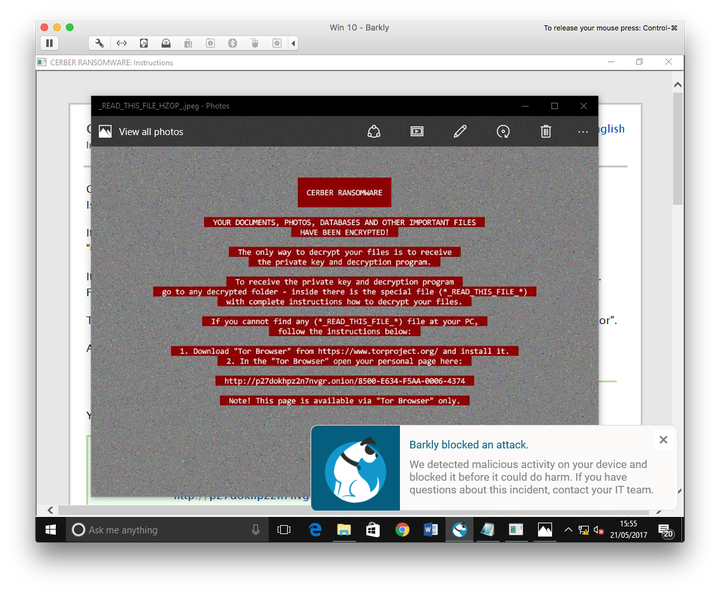This screenshot has height=593, width=720.
Task: Click the language link behind Photos window
Action: 612,129
